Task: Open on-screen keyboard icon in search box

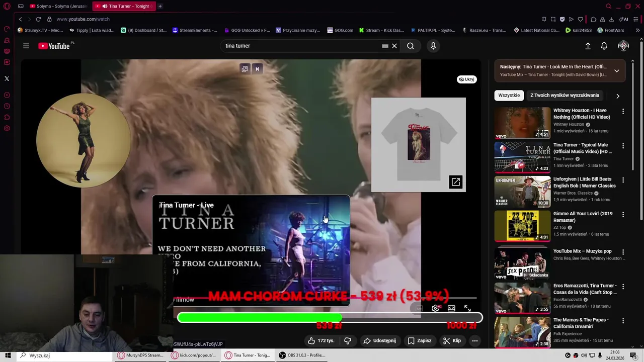Action: click(x=385, y=46)
